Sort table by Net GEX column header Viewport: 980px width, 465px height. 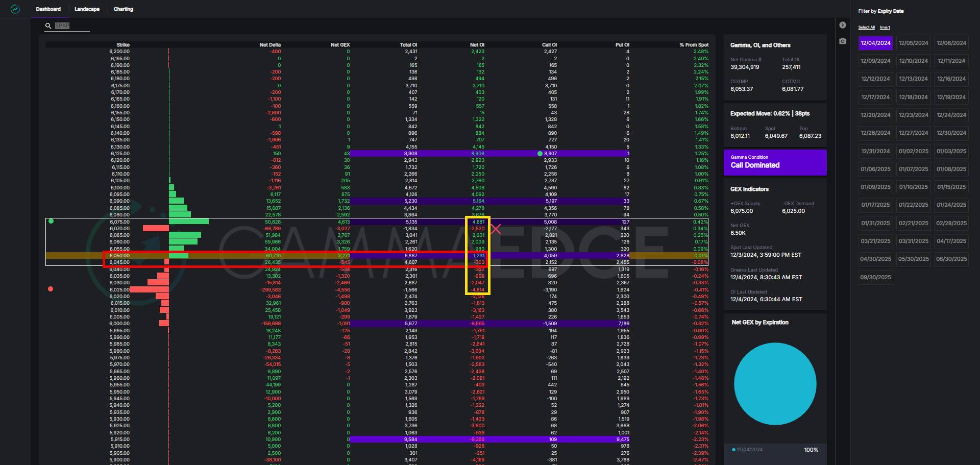coord(340,45)
